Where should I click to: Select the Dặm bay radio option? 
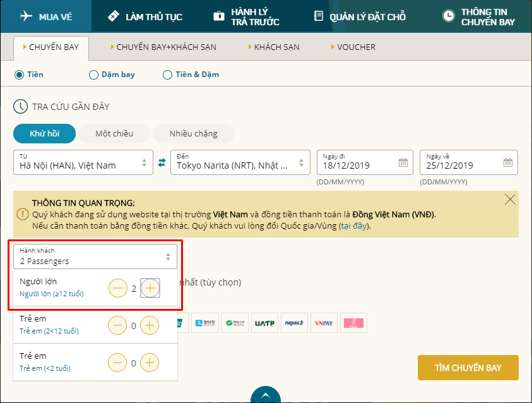pos(94,75)
